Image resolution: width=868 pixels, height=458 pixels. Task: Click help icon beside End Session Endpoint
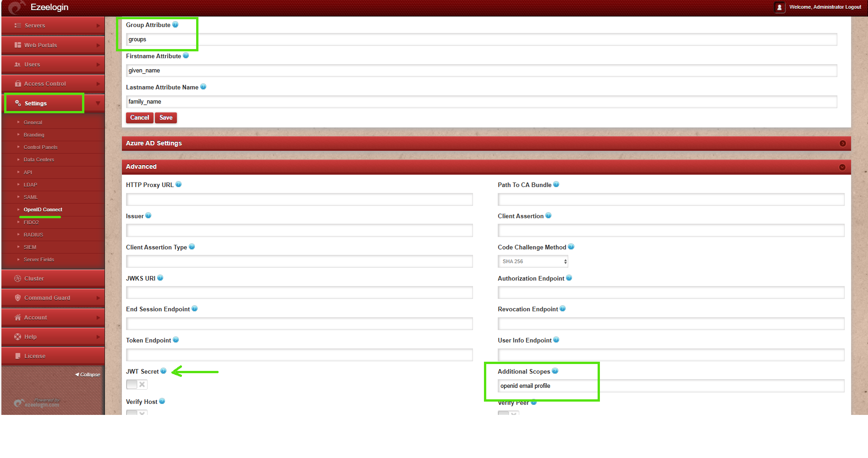tap(194, 309)
